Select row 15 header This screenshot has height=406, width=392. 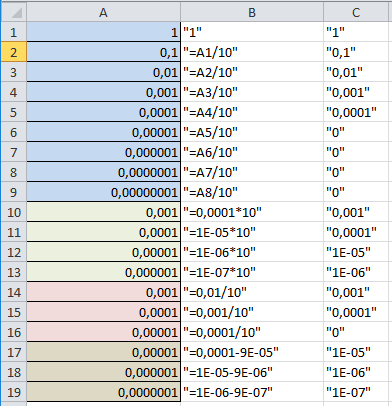14,312
